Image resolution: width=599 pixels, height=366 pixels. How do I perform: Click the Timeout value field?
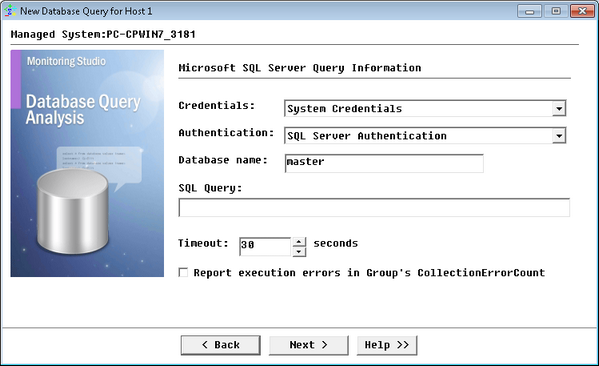click(x=265, y=246)
